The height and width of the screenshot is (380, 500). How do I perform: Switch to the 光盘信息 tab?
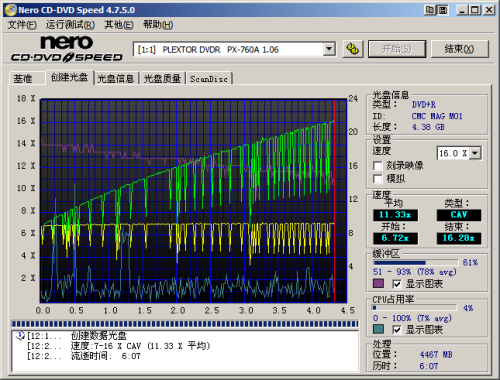coord(116,79)
